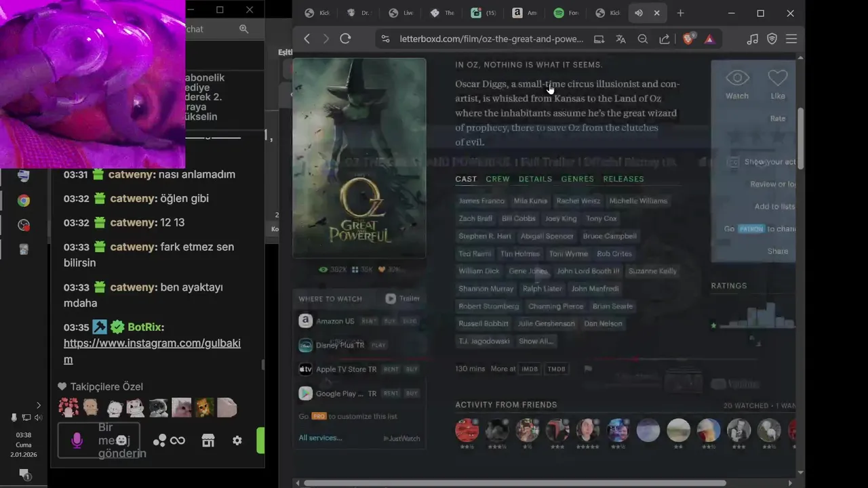The image size is (868, 488).
Task: Open OBS Studio from the taskbar
Action: click(24, 225)
